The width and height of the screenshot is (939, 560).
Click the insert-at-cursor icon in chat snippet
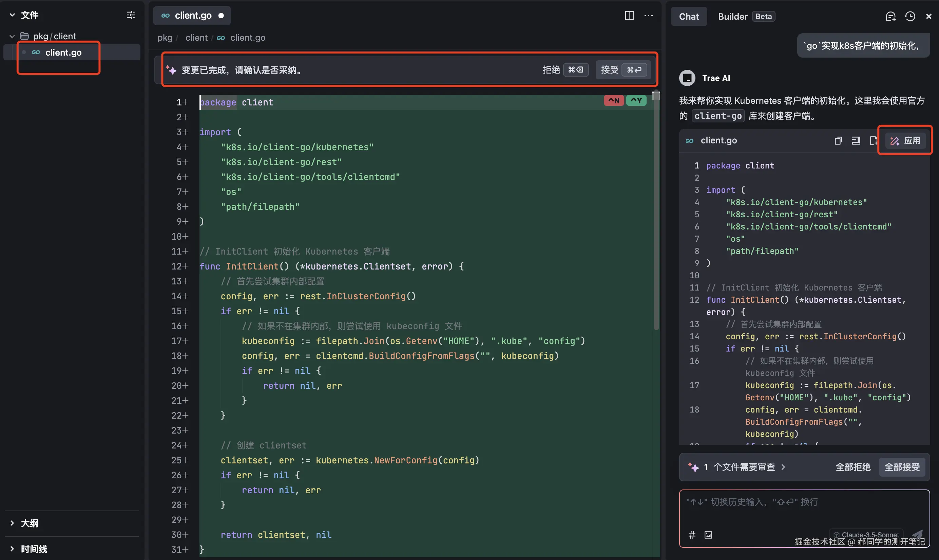(856, 141)
